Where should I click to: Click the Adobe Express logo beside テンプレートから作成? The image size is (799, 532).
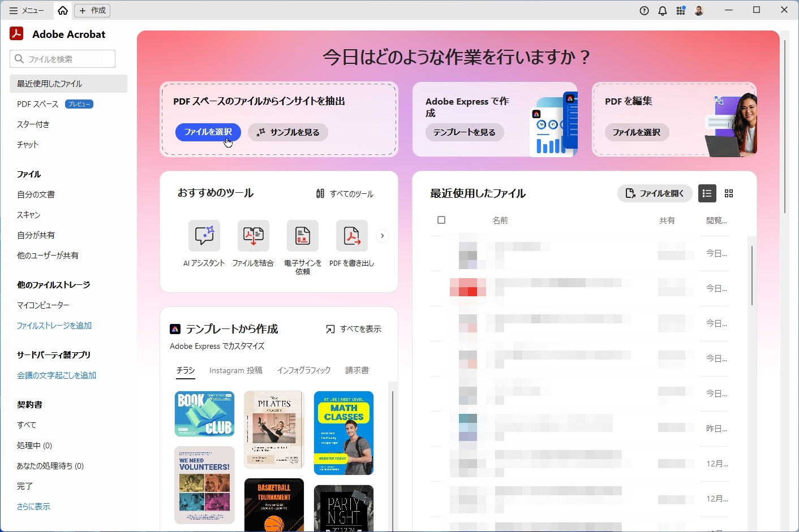pyautogui.click(x=175, y=329)
